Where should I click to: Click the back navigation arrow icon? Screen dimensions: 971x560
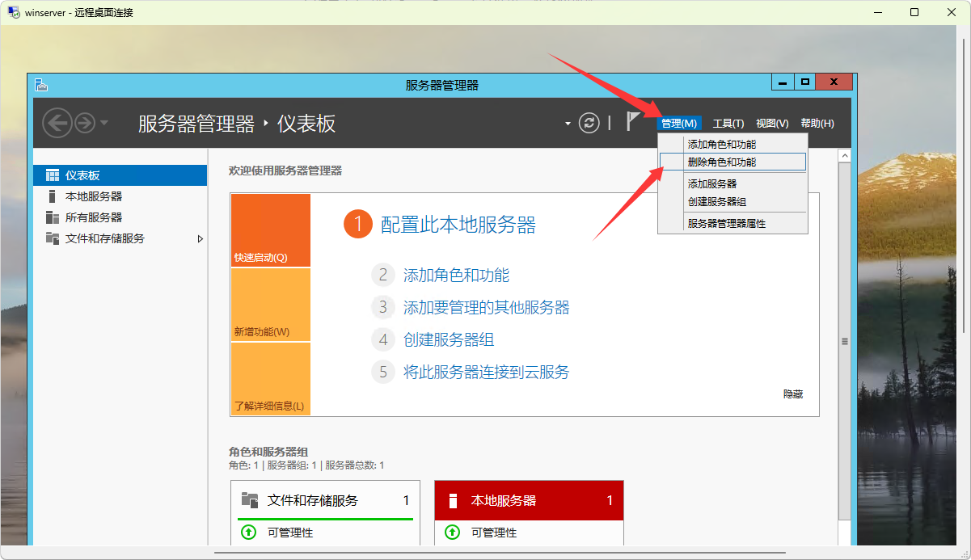point(57,124)
